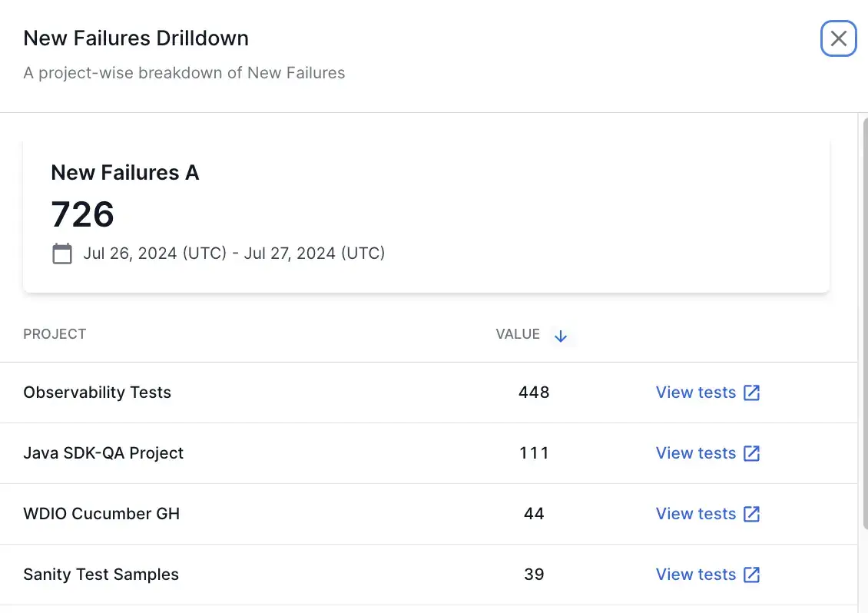868x613 pixels.
Task: Close the New Failures Drilldown dialog
Action: tap(838, 38)
